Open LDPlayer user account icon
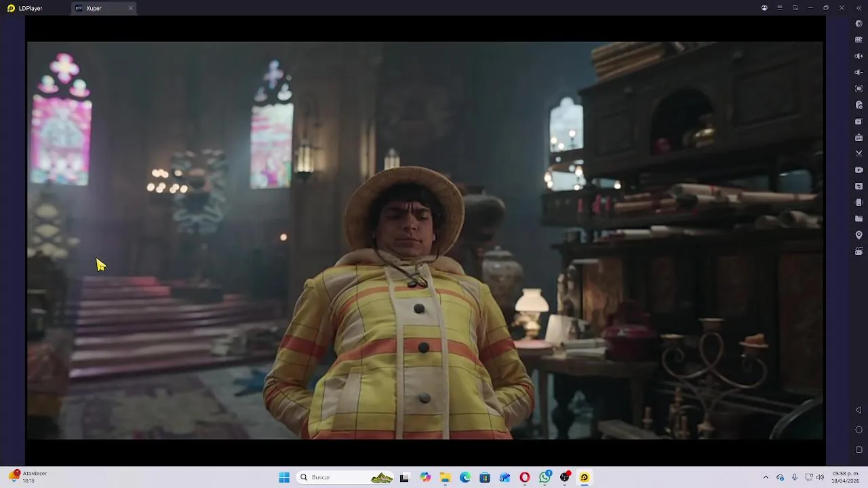Screen dimensions: 868x488 (764, 8)
